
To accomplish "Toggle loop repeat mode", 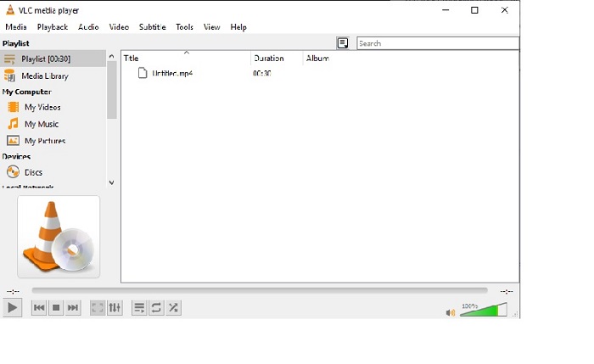I will (156, 307).
